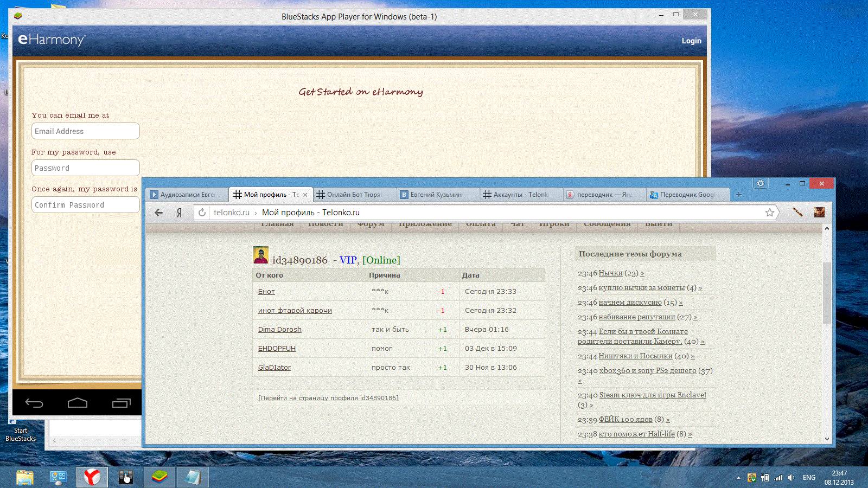Image resolution: width=868 pixels, height=488 pixels.
Task: Switch to 'Евгений Кузьмин' tab
Action: click(437, 195)
